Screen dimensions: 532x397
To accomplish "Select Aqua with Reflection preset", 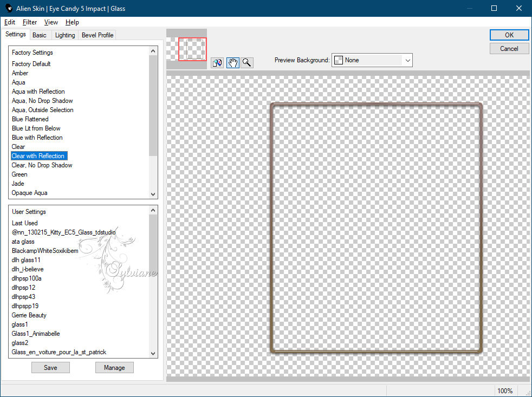I will 38,92.
